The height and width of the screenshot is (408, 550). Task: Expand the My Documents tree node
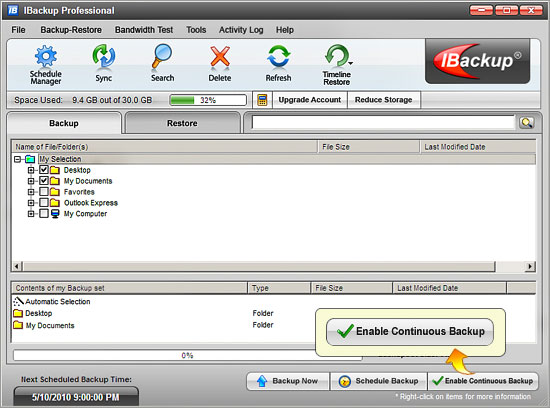(31, 181)
